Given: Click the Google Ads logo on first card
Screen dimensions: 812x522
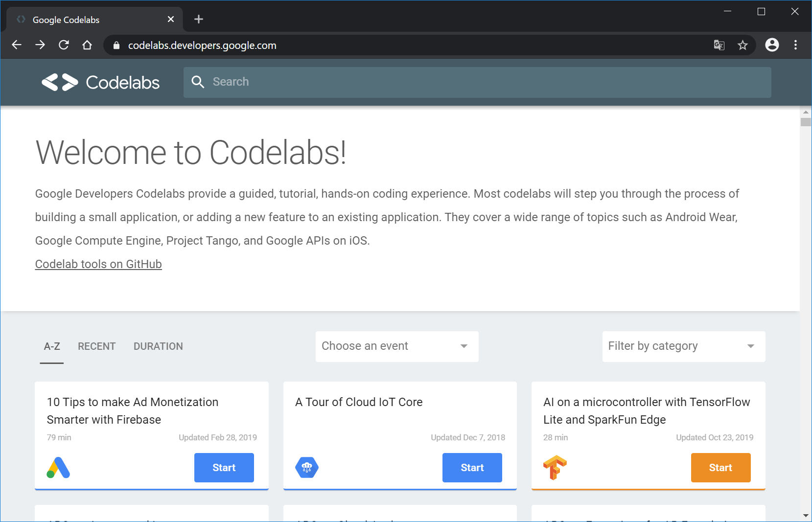Looking at the screenshot, I should pos(58,468).
